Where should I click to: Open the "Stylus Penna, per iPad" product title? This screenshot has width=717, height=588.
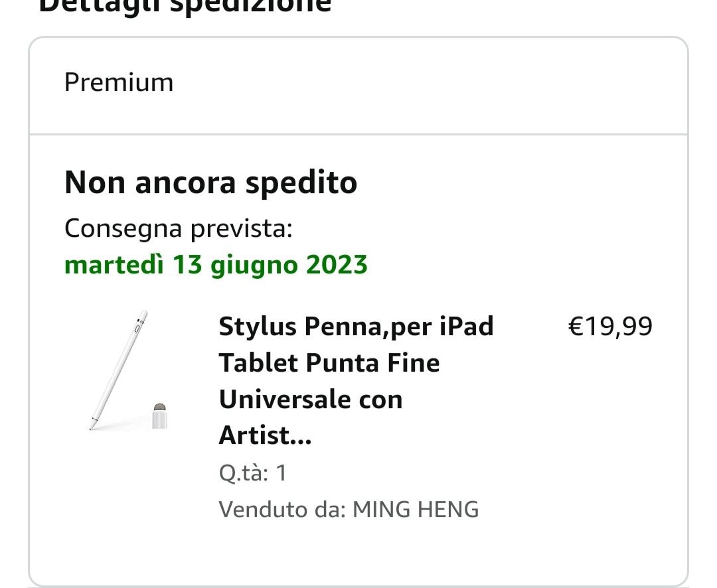coord(356,327)
